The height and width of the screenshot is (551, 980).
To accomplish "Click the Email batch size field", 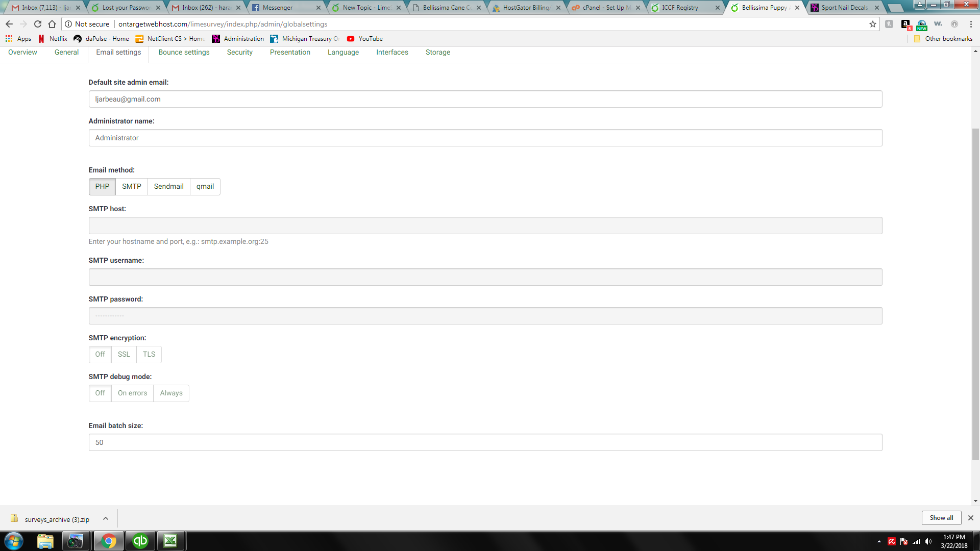I will tap(485, 442).
